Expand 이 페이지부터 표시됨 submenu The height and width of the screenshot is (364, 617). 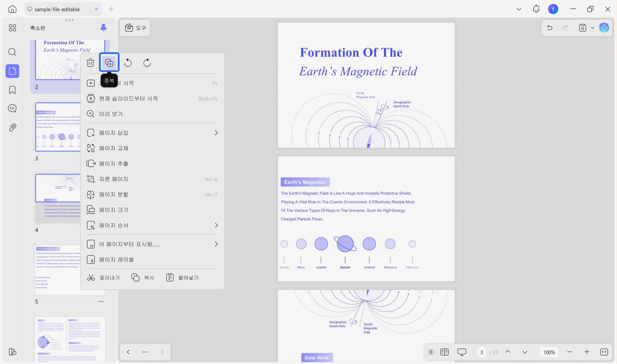tap(152, 244)
